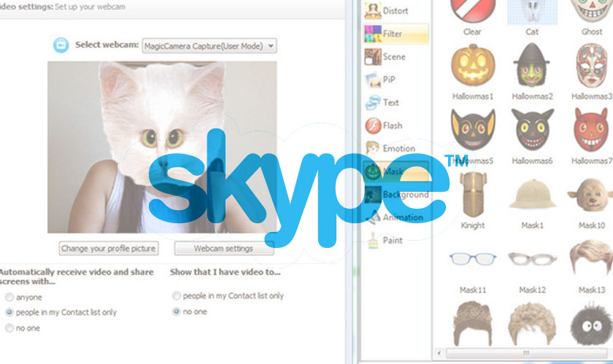Click the webcam preview image
Viewport: 613px width, 364px height.
click(162, 147)
